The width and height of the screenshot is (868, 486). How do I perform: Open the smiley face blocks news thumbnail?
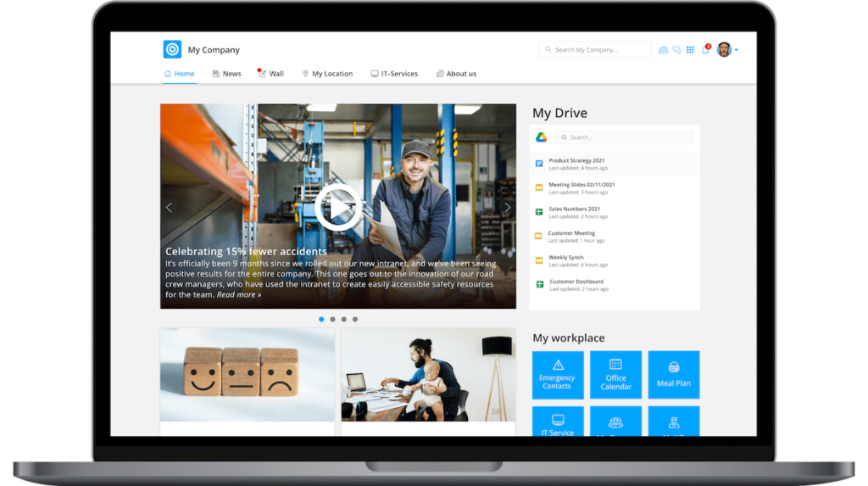[248, 375]
